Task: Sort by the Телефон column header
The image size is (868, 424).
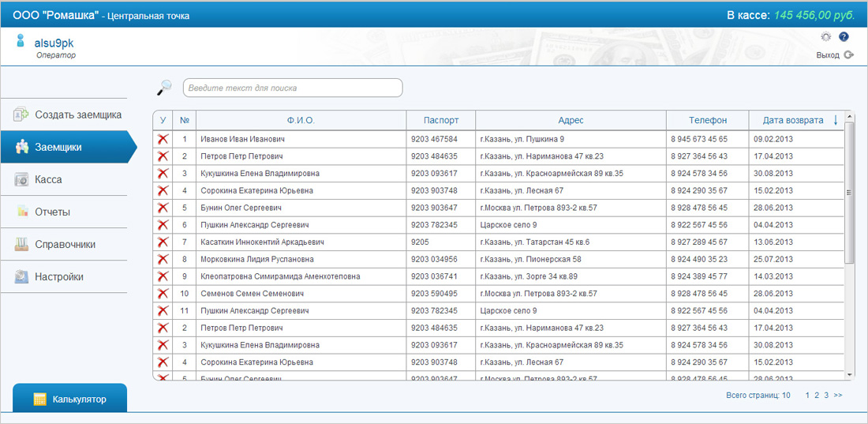Action: [708, 120]
